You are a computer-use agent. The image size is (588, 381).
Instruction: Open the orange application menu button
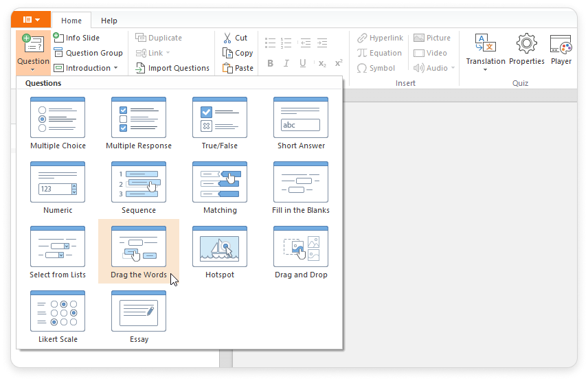[31, 19]
